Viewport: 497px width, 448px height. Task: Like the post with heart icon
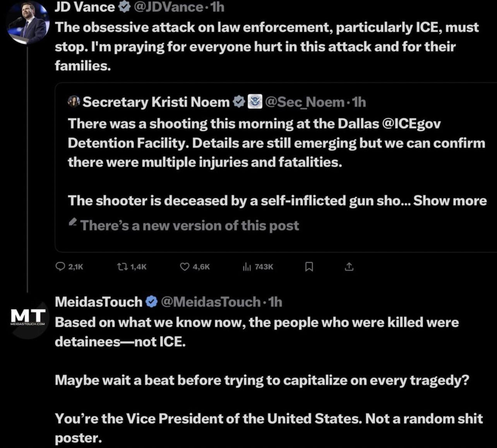(185, 266)
